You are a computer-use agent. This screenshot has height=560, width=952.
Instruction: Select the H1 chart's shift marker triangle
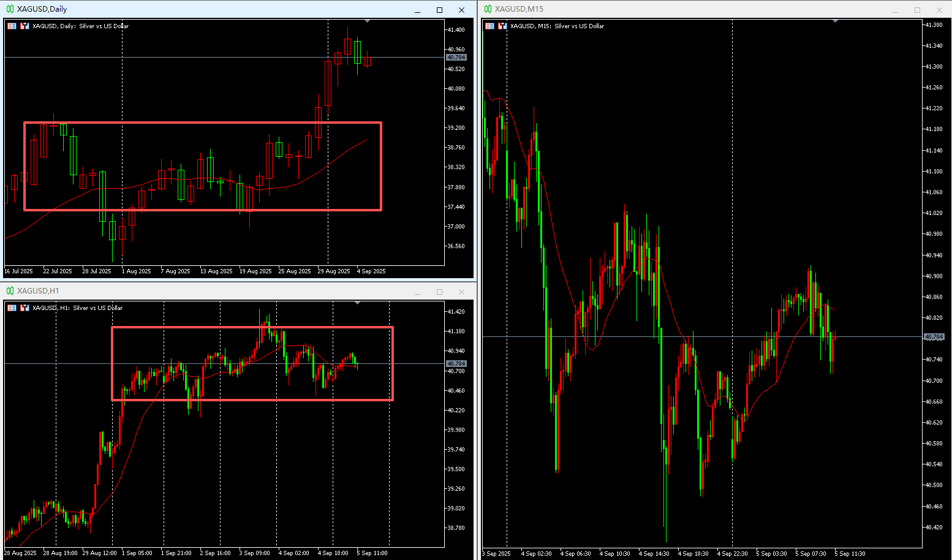tap(357, 303)
